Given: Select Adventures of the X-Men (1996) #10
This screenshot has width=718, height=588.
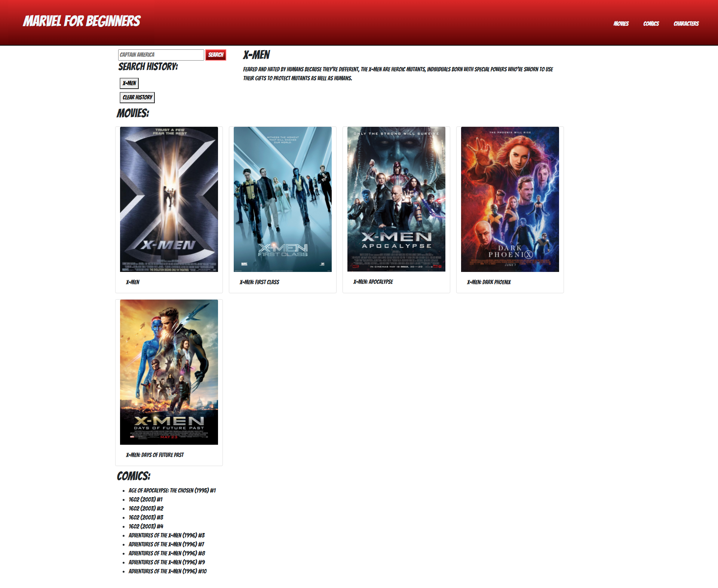Looking at the screenshot, I should click(x=168, y=571).
